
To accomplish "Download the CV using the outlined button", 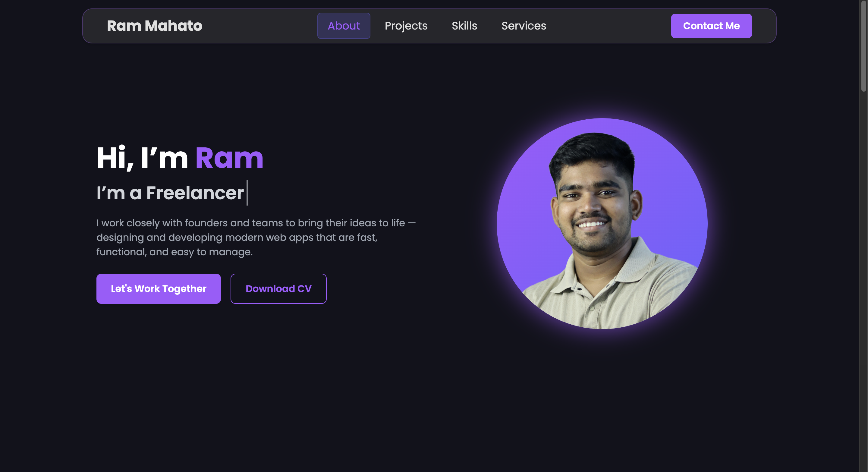I will point(278,289).
